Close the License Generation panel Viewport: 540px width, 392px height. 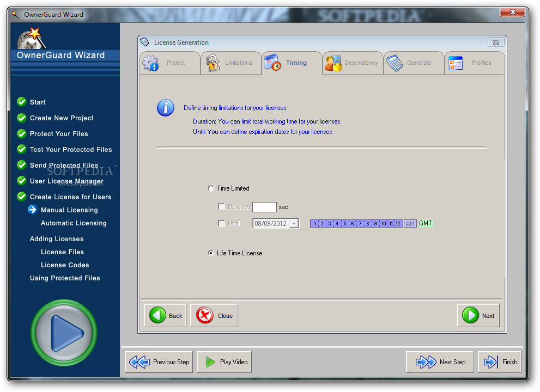click(x=496, y=42)
